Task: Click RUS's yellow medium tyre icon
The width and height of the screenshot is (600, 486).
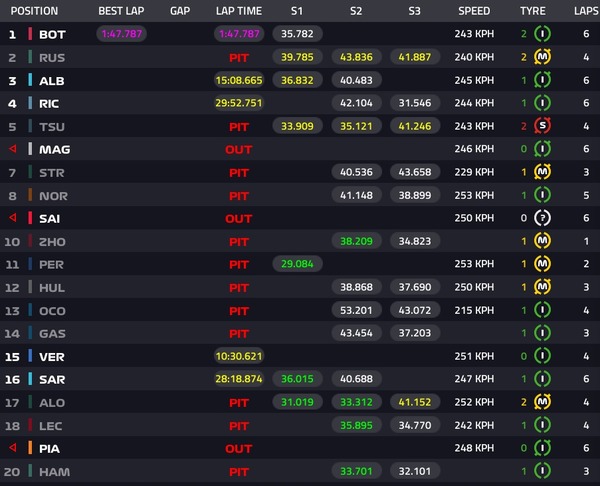Action: [x=542, y=57]
